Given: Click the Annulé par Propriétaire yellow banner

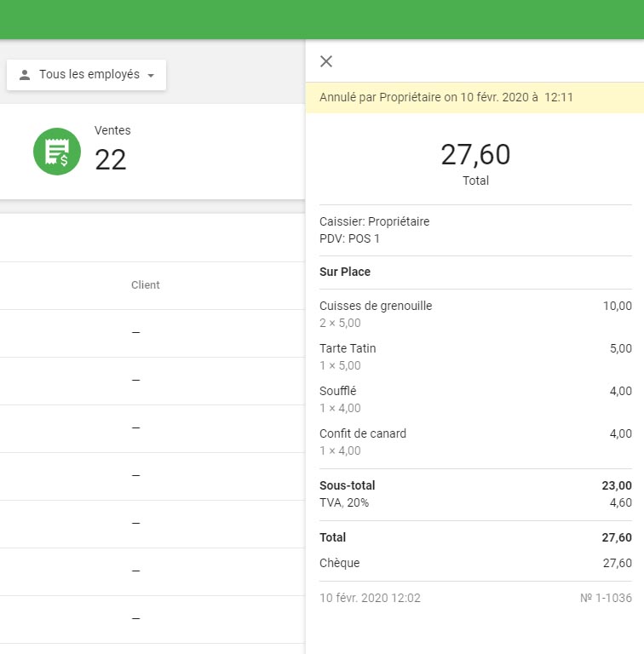Looking at the screenshot, I should 474,97.
